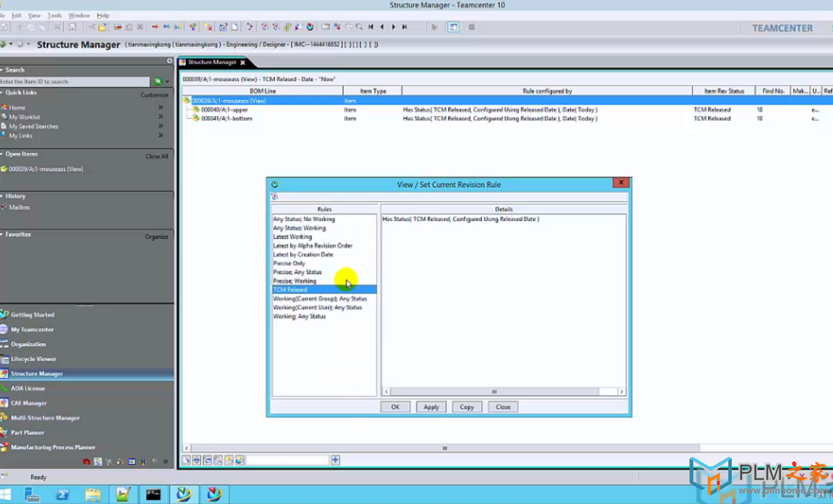Jump to last with the skip-forward arrow
This screenshot has width=833, height=504.
tap(404, 27)
